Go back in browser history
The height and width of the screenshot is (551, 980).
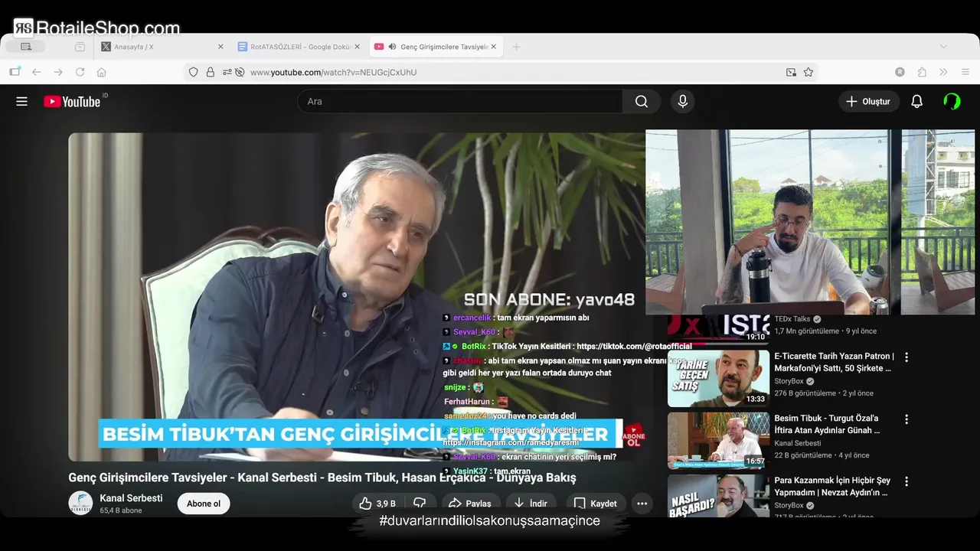36,72
